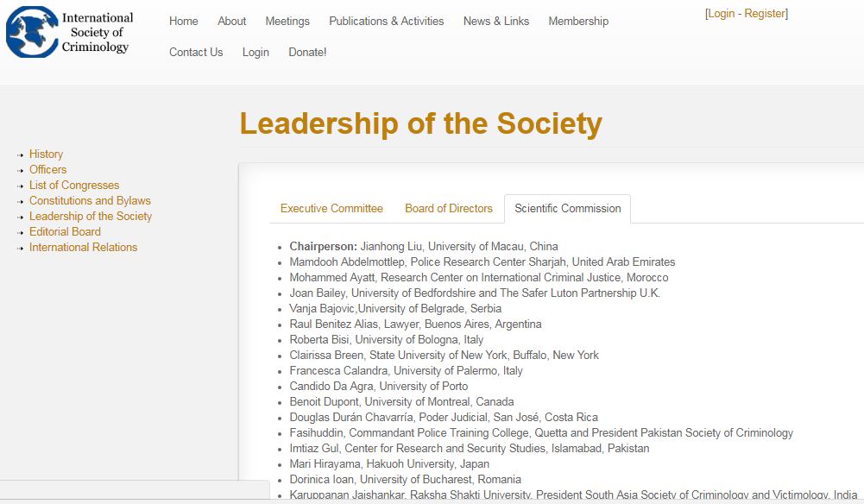Click the Raul Benitez Alias list entry
The width and height of the screenshot is (864, 504).
point(415,324)
